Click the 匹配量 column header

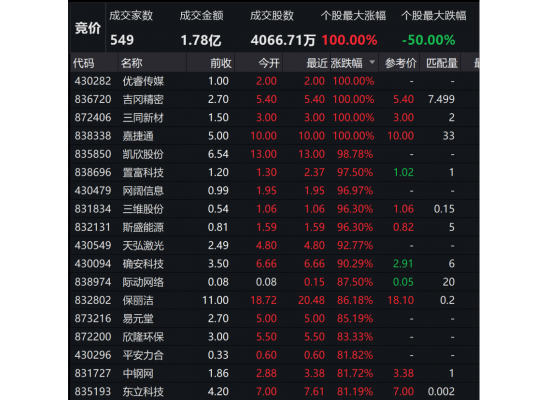442,63
